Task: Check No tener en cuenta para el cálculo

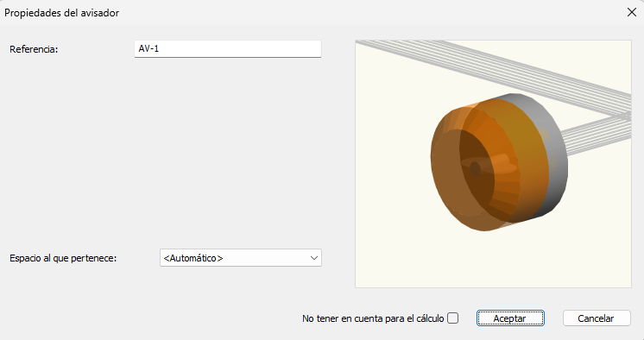Action: click(x=452, y=318)
